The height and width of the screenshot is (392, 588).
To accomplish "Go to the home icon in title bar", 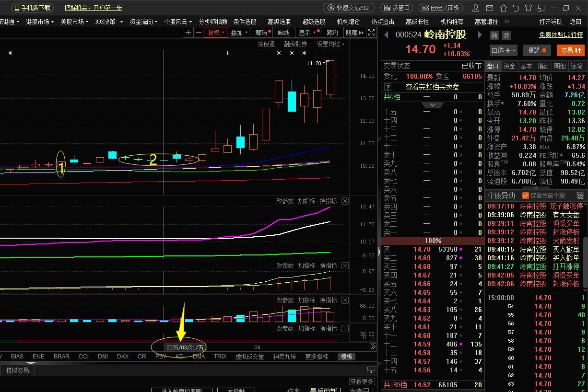I will 503,8.
